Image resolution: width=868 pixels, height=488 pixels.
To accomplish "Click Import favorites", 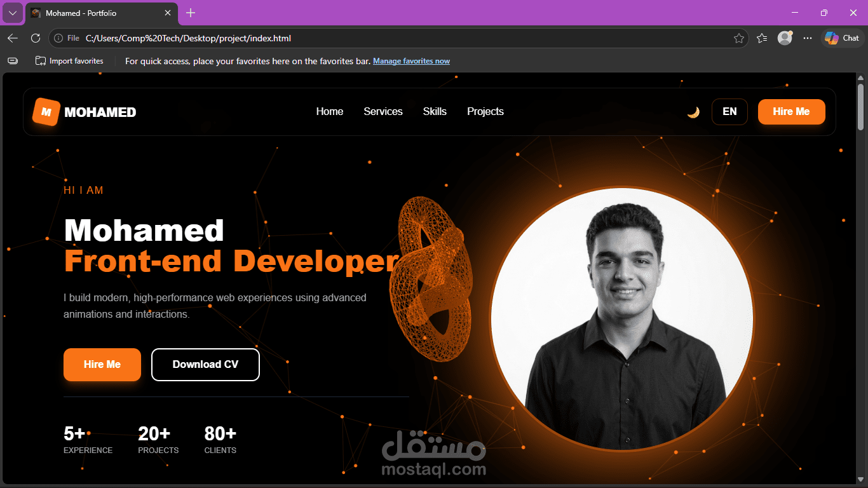I will 69,61.
